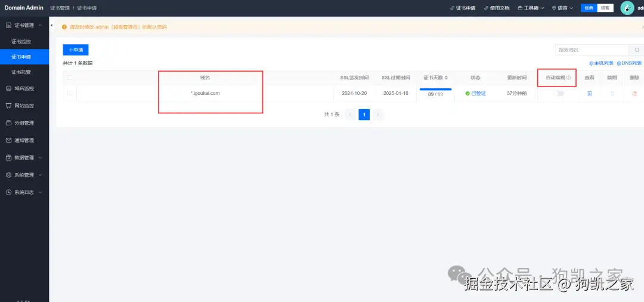The height and width of the screenshot is (302, 644).
Task: Expand the 系统日志 menu chevron
Action: tap(40, 192)
